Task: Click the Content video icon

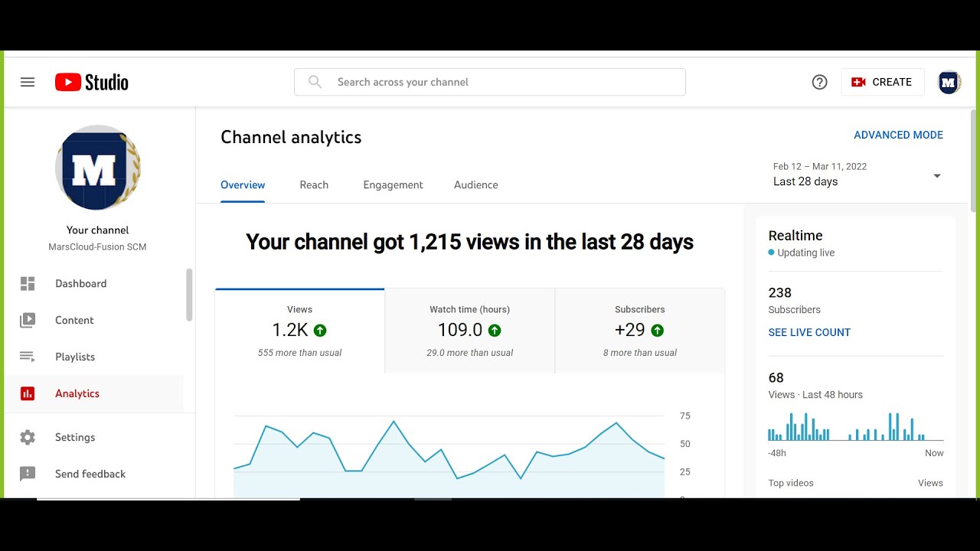Action: click(28, 321)
